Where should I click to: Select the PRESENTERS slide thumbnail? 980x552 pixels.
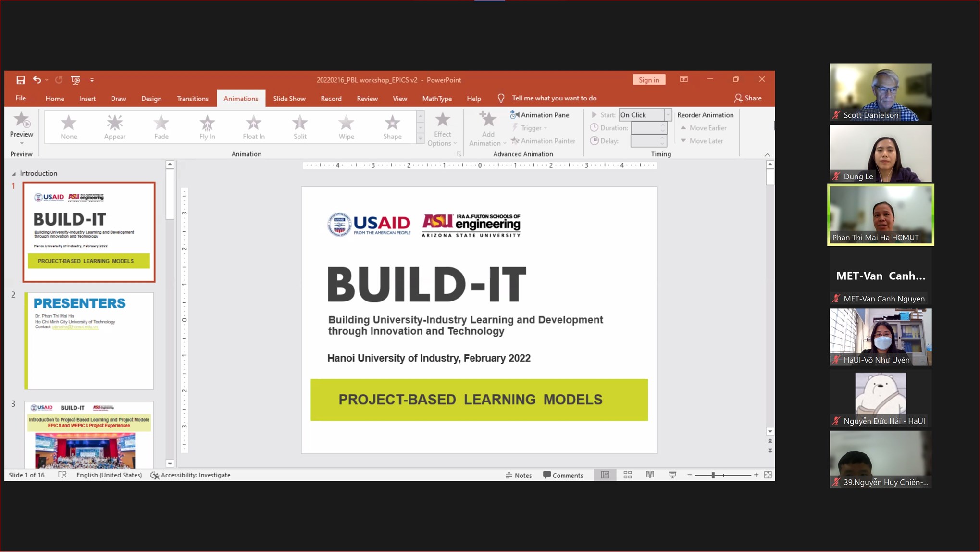pos(89,340)
